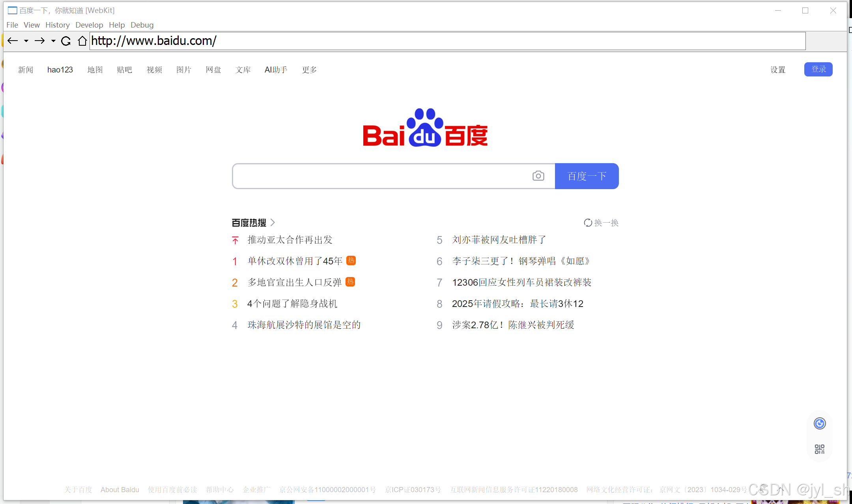Go back using the back arrow
The height and width of the screenshot is (504, 852).
pyautogui.click(x=13, y=41)
